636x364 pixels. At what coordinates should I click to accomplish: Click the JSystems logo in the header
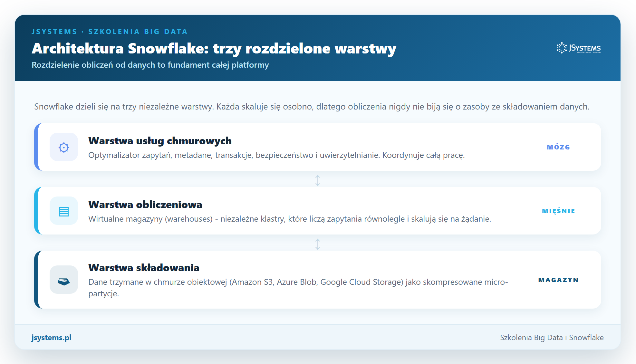coord(579,48)
